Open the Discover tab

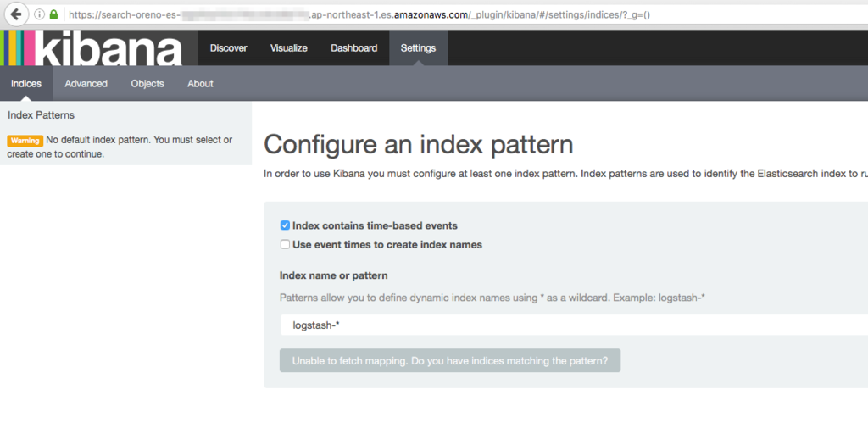tap(229, 48)
